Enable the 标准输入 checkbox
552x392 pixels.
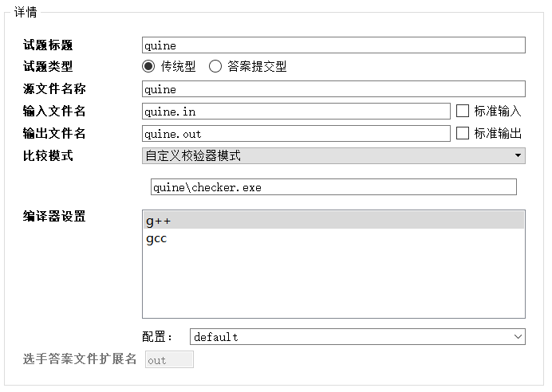click(462, 111)
